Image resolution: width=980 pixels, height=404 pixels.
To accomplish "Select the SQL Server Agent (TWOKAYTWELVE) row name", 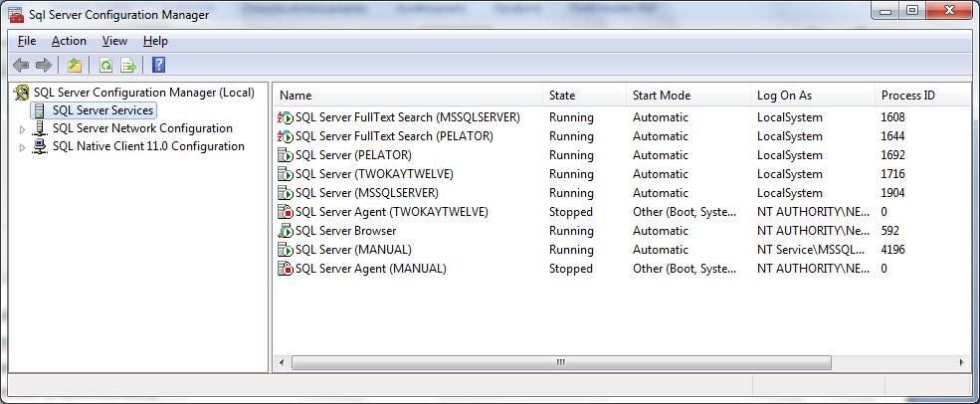I will pyautogui.click(x=391, y=212).
